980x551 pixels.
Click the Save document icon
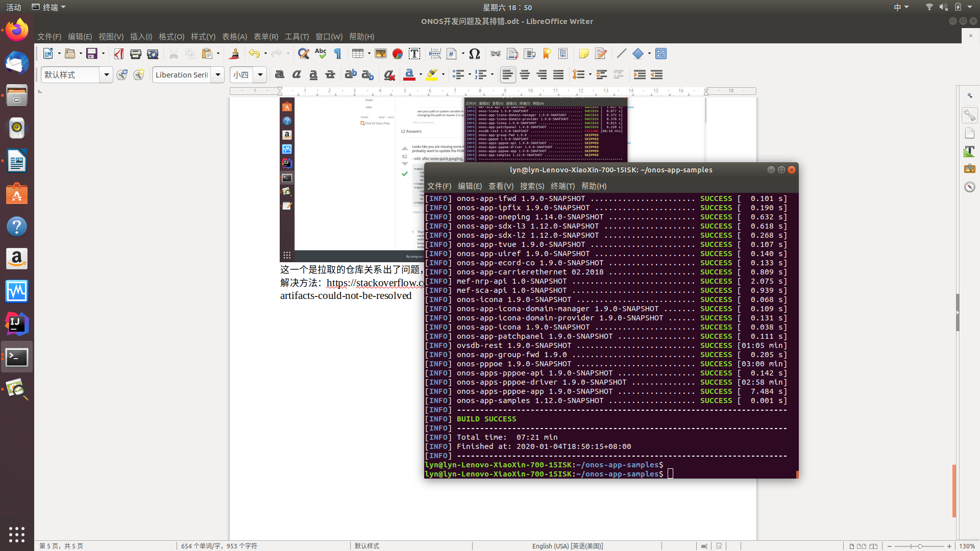click(91, 54)
